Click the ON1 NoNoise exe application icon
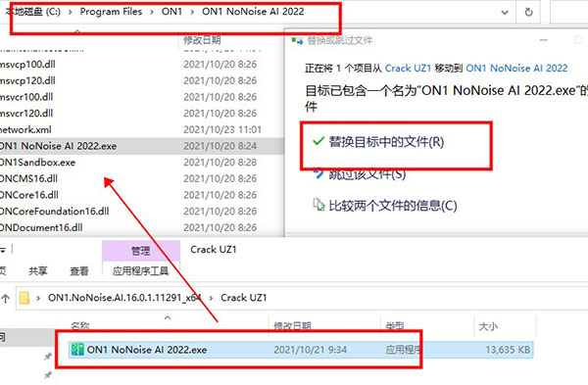The image size is (588, 385). [77, 350]
